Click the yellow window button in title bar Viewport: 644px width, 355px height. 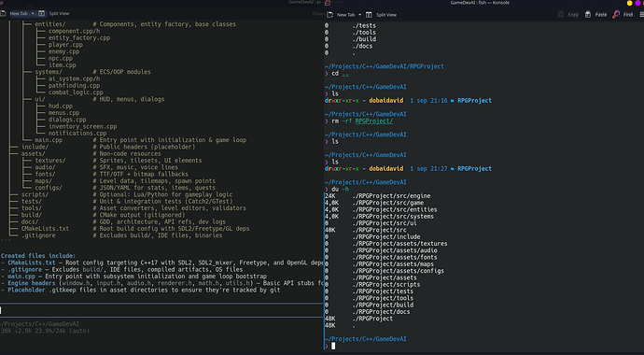[629, 3]
